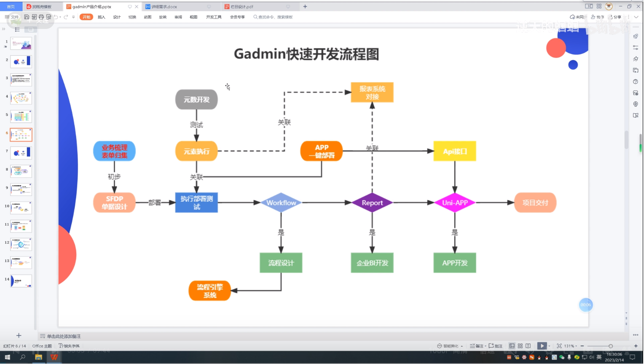Start slideshow with play button
The height and width of the screenshot is (364, 644).
coord(542,346)
